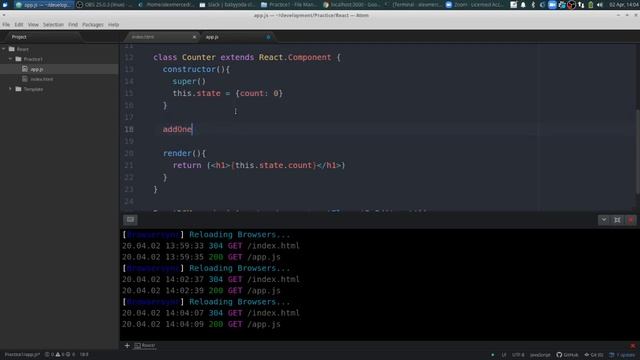Open the Help menu

tap(113, 25)
